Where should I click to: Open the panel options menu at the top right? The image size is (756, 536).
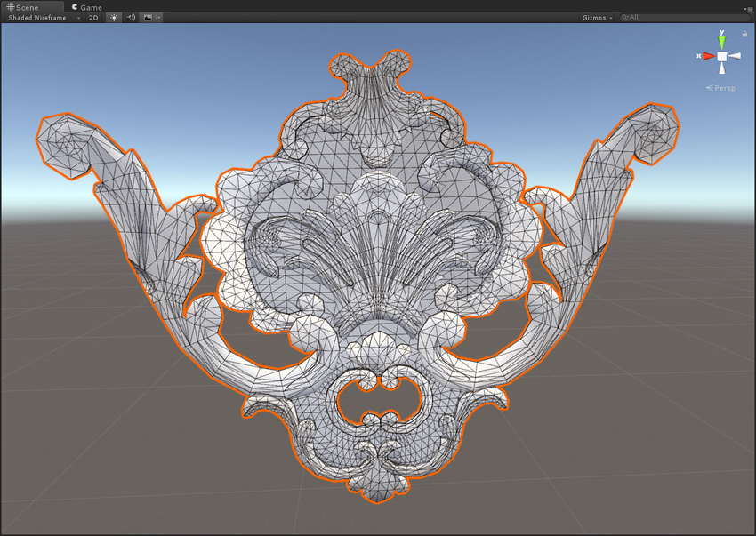749,8
